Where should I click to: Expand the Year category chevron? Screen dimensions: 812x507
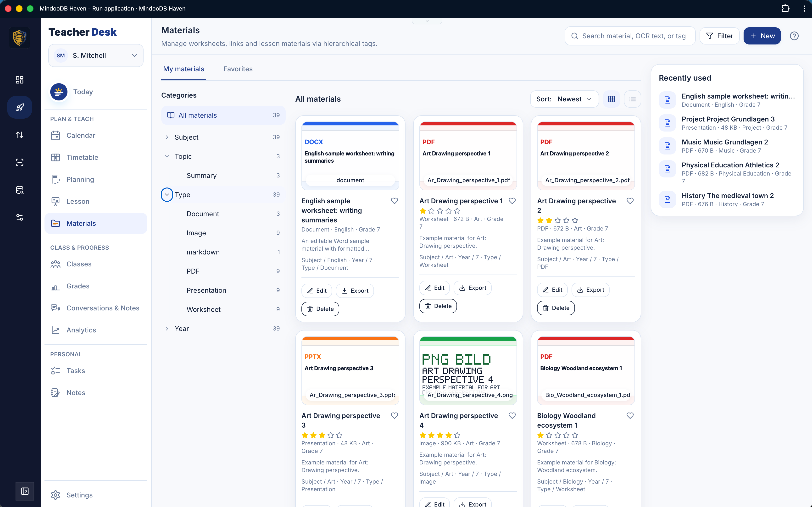coord(167,329)
